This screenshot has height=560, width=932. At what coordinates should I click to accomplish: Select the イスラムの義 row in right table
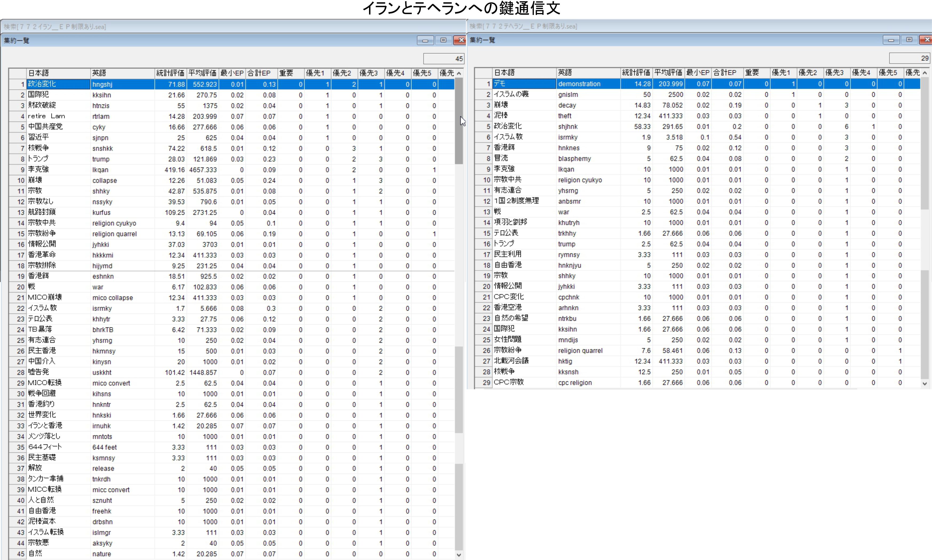523,94
